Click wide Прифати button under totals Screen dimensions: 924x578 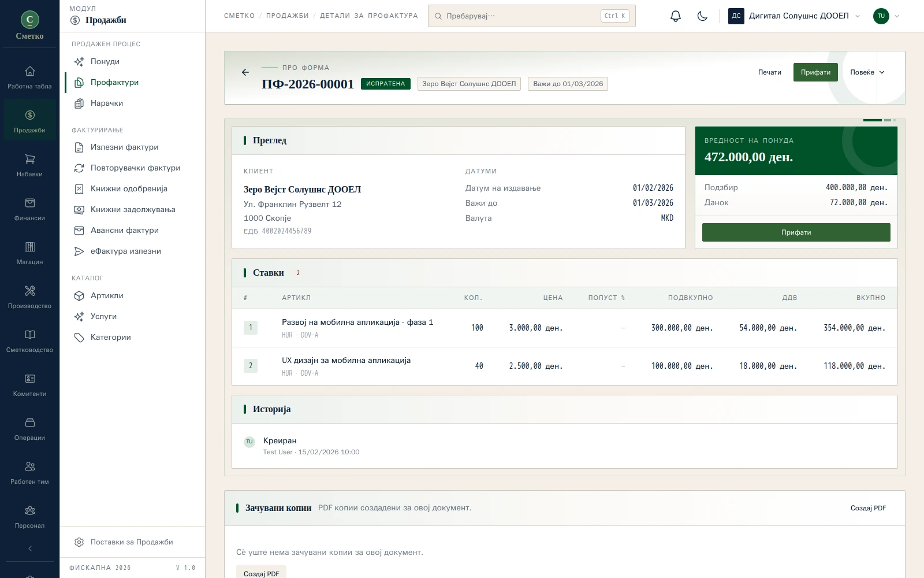(x=796, y=232)
